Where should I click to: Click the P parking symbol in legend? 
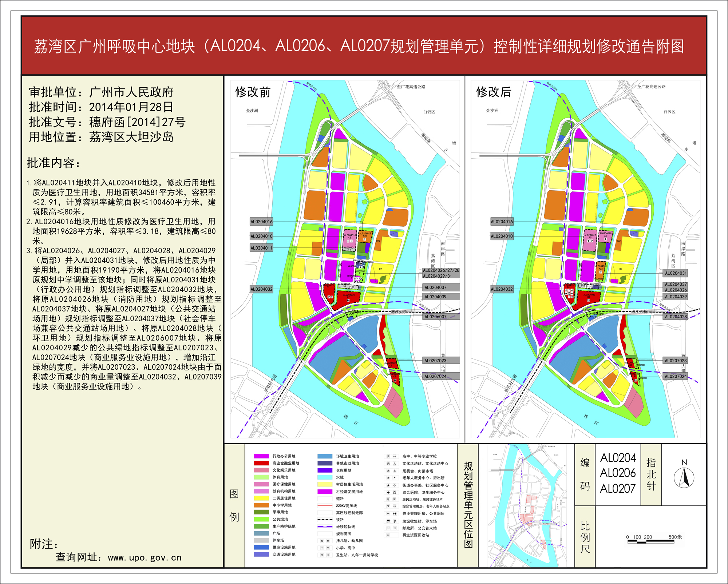(x=395, y=521)
